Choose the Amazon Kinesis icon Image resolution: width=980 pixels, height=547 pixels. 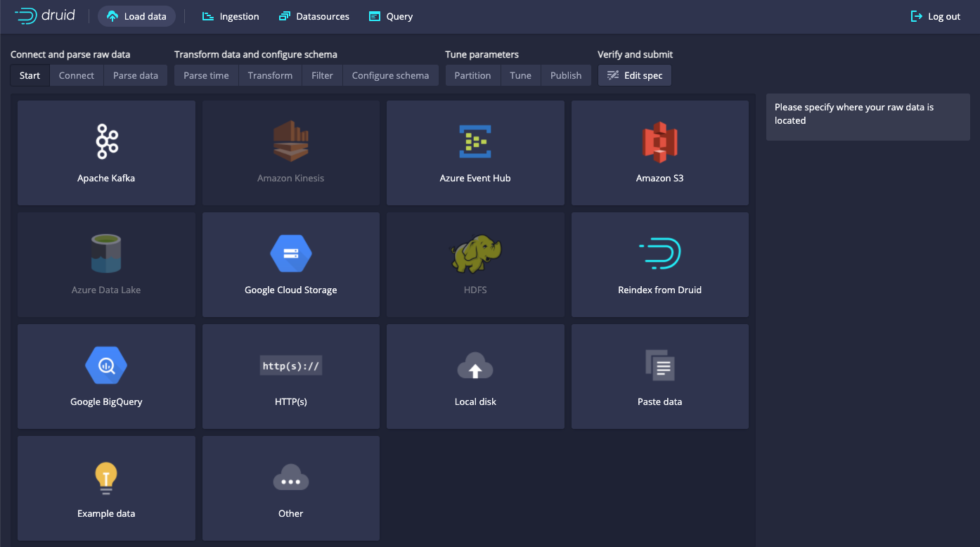pyautogui.click(x=291, y=141)
